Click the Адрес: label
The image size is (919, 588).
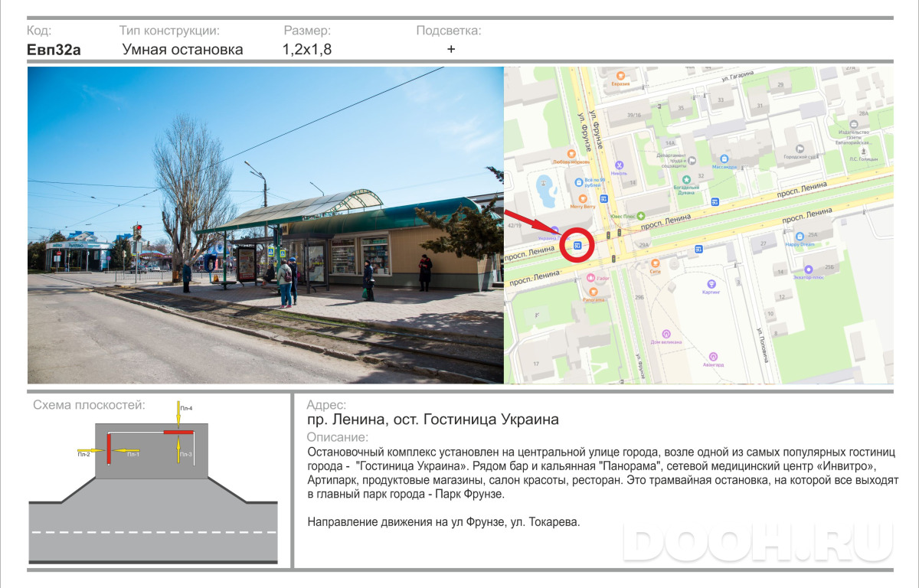[326, 405]
